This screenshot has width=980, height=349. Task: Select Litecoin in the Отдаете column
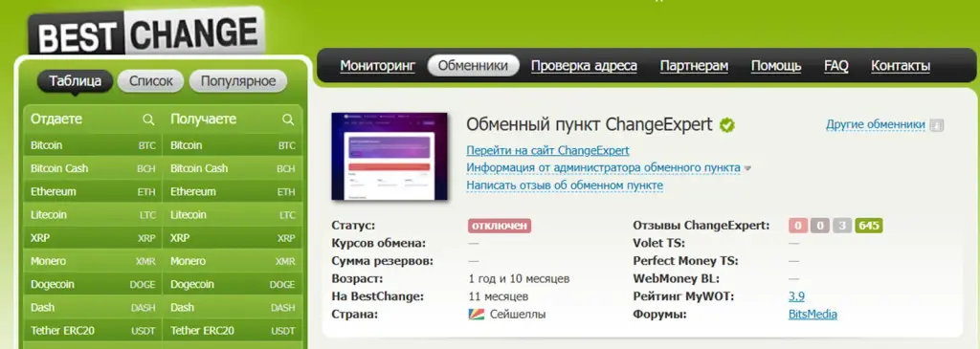[x=93, y=215]
